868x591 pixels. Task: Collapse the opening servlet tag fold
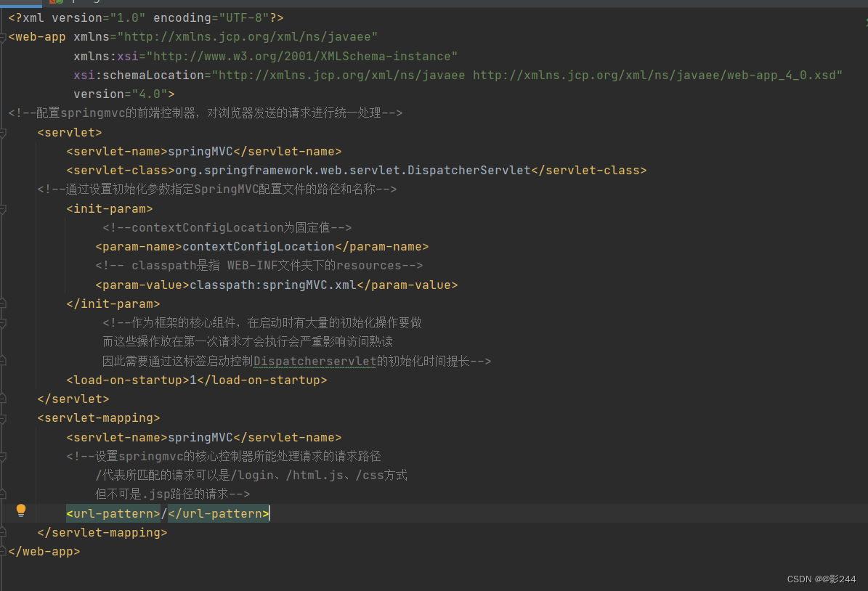coord(3,134)
